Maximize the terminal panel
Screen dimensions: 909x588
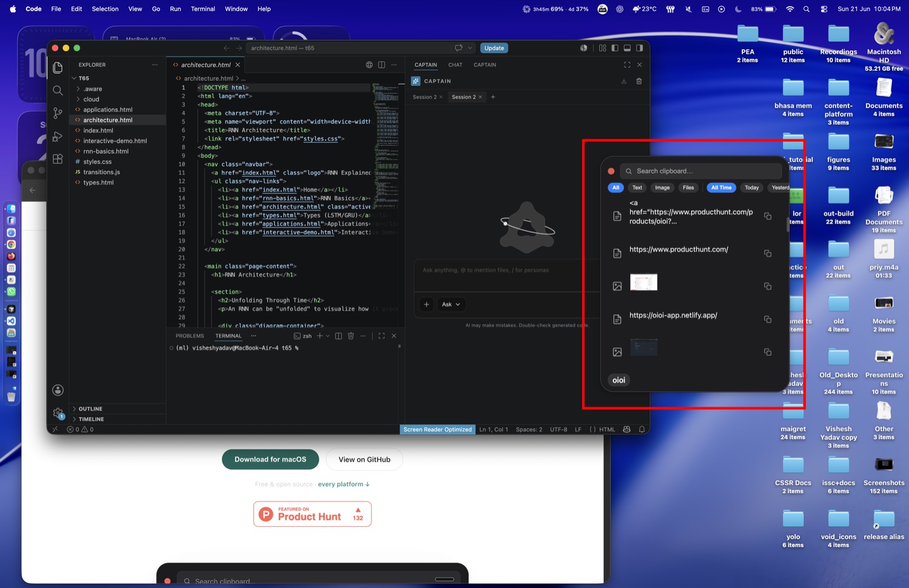pyautogui.click(x=382, y=335)
